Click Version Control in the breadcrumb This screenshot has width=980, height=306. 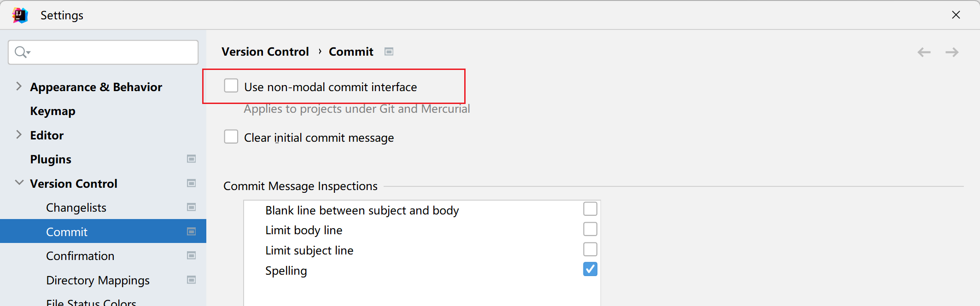tap(265, 52)
